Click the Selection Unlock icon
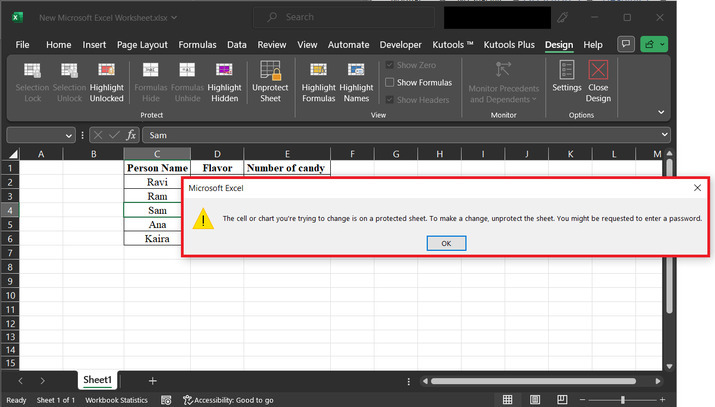The image size is (715, 407). 69,70
